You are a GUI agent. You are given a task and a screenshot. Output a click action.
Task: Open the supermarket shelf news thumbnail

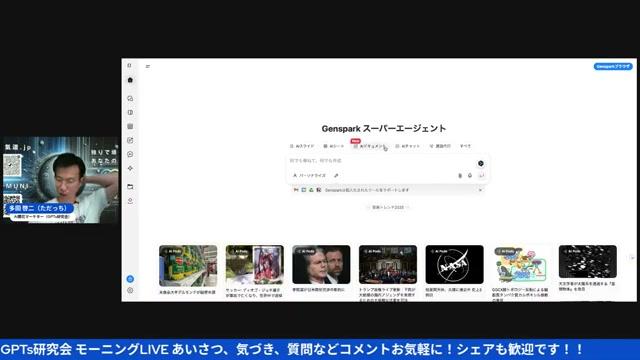(x=188, y=265)
